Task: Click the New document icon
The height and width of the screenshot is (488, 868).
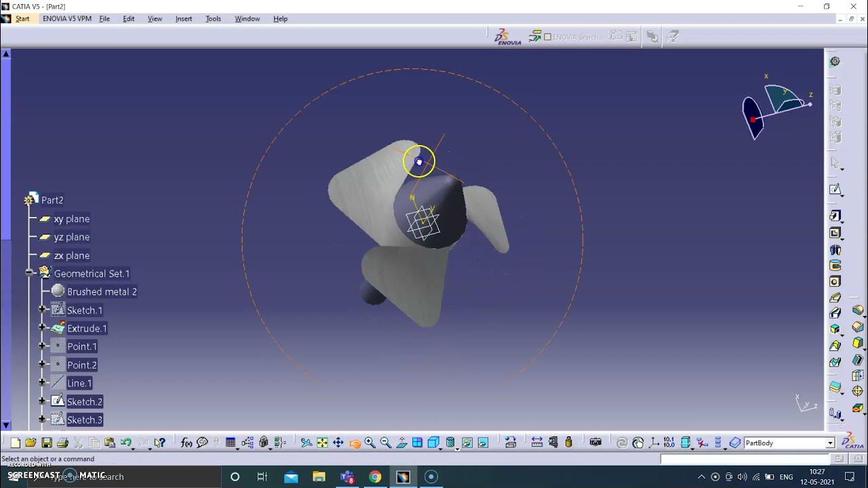Action: coord(15,443)
